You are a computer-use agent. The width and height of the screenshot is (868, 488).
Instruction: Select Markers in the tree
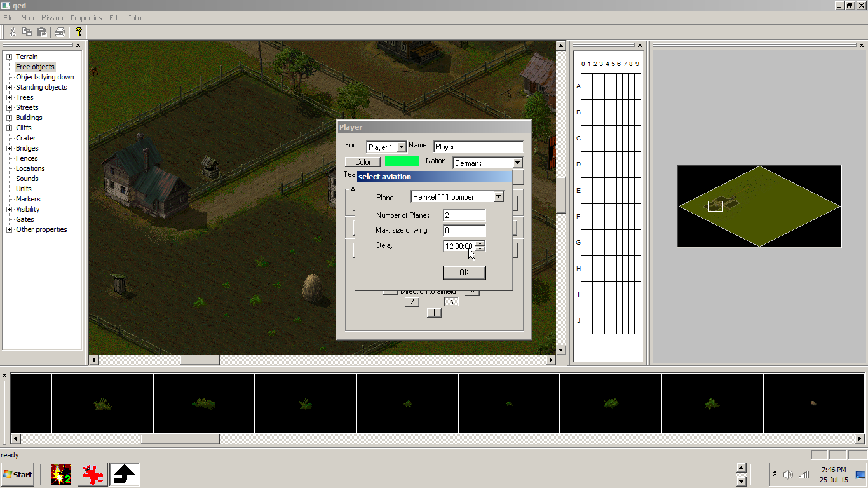[28, 199]
